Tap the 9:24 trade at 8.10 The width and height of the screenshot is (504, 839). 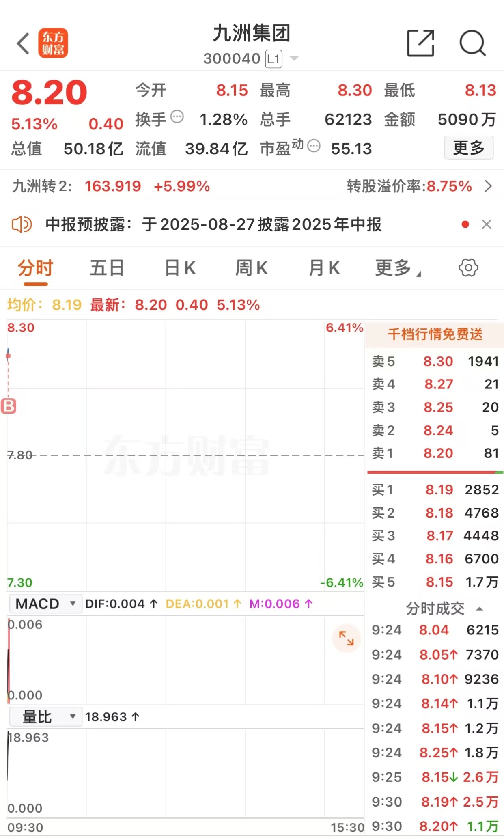coord(435,679)
